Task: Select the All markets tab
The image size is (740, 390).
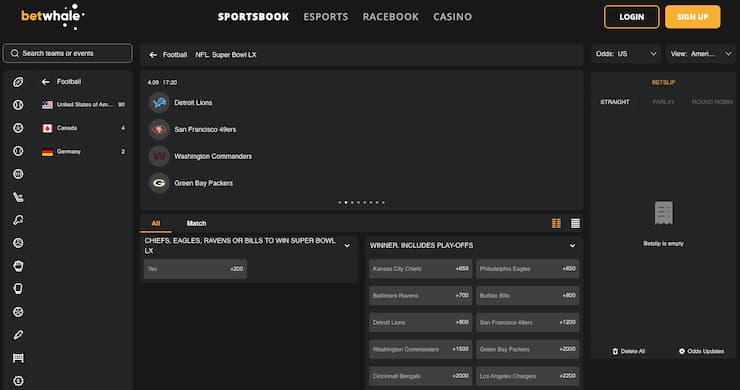Action: (156, 223)
